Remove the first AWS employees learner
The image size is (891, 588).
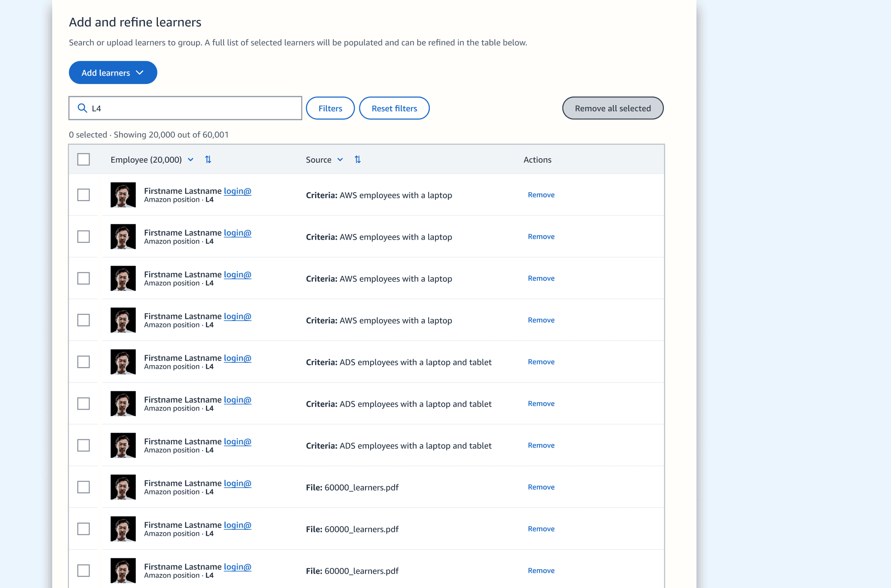(x=541, y=195)
